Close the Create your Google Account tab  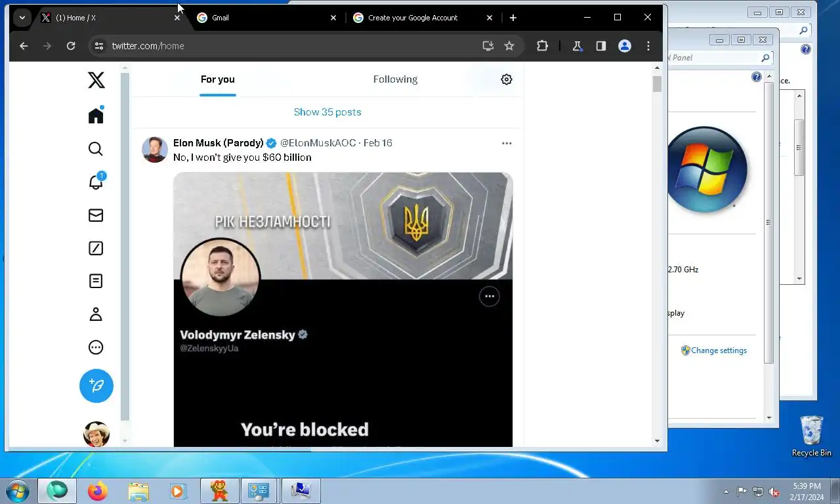pos(489,18)
